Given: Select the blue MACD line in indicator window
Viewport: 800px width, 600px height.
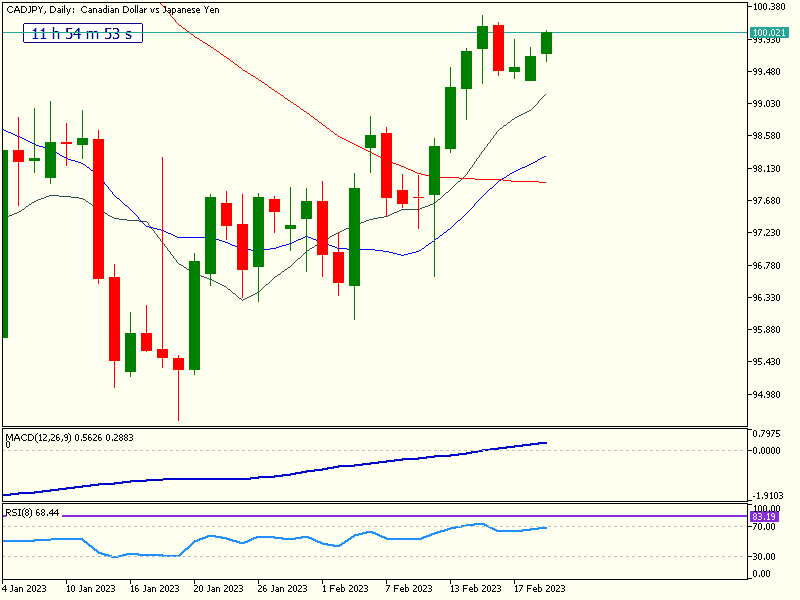Looking at the screenshot, I should [x=300, y=471].
